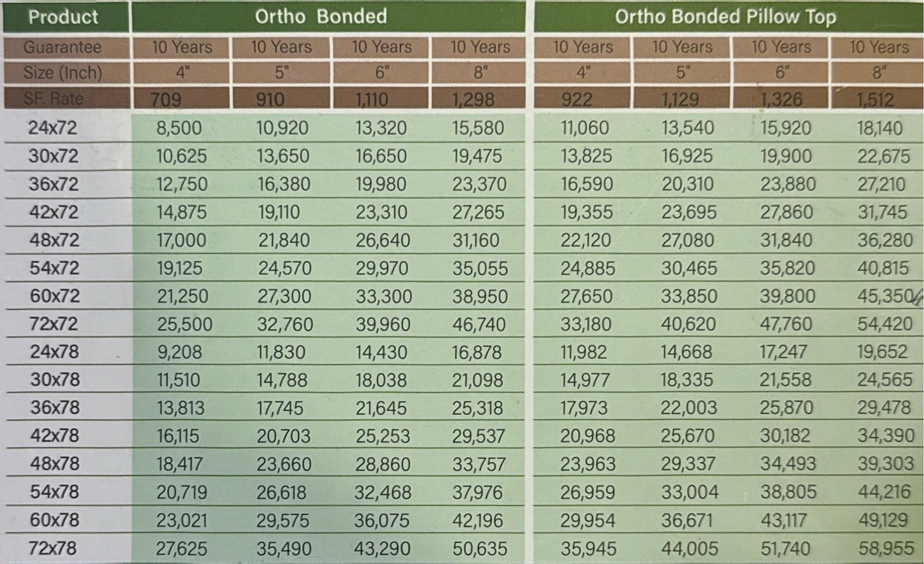This screenshot has width=924, height=564.
Task: Select the 58,955 price cell
Action: [886, 548]
